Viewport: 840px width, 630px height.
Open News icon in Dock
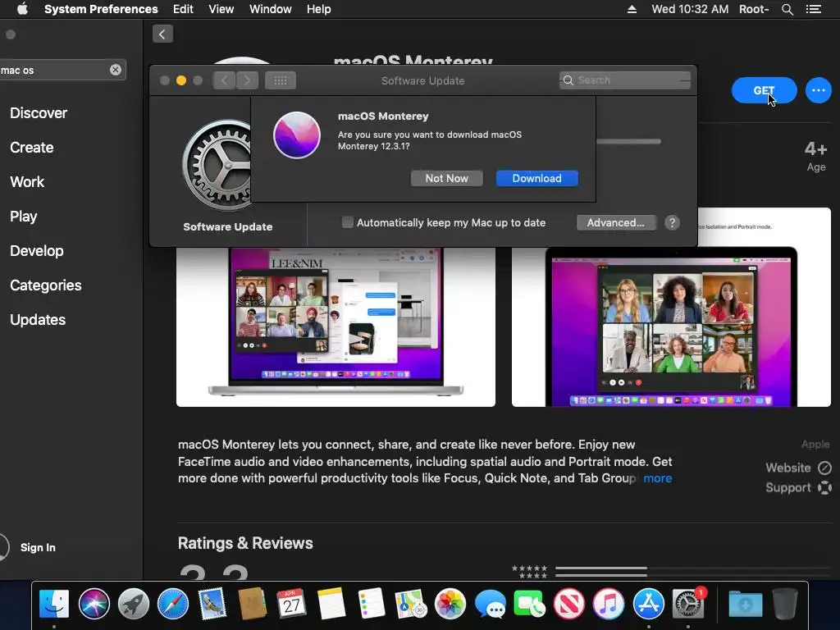pyautogui.click(x=569, y=603)
